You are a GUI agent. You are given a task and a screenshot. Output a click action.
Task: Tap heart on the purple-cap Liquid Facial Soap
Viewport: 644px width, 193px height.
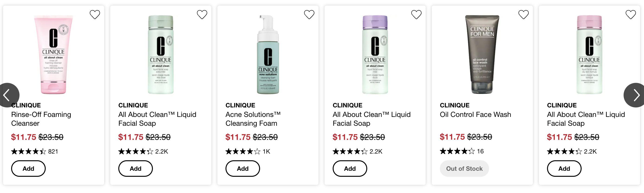(416, 15)
